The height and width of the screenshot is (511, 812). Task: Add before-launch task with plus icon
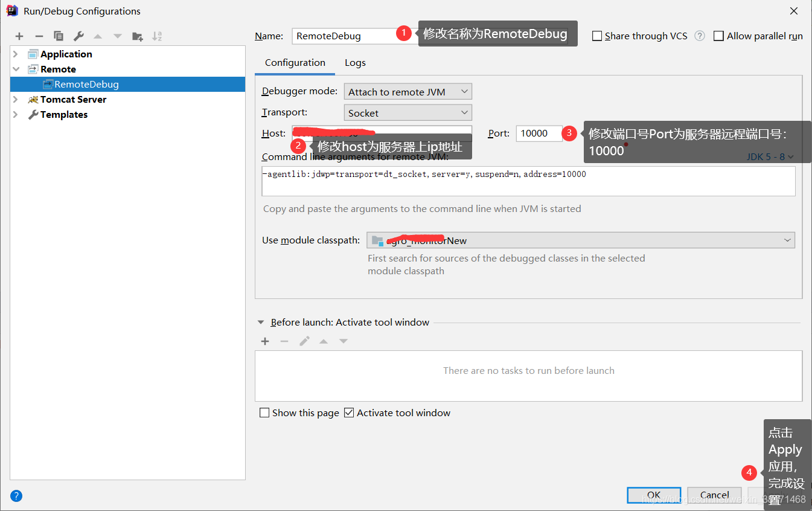pyautogui.click(x=265, y=341)
